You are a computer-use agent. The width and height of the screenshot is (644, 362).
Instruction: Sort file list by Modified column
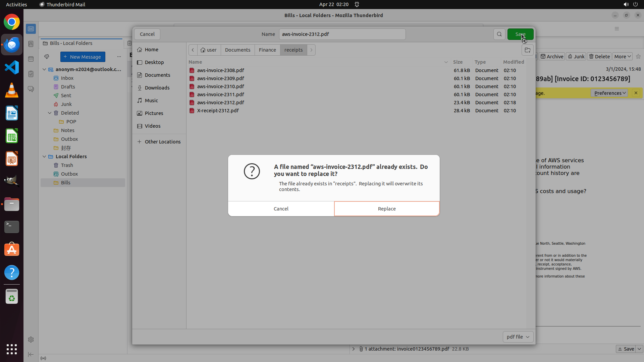coord(513,62)
